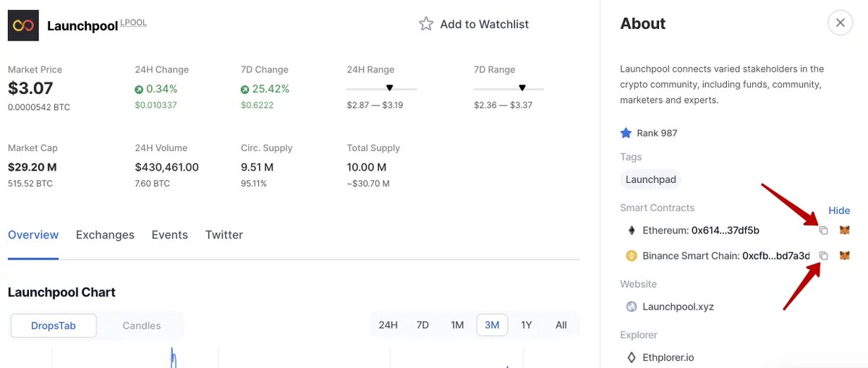
Task: Add Ethereum contract to MetaMask
Action: click(844, 231)
